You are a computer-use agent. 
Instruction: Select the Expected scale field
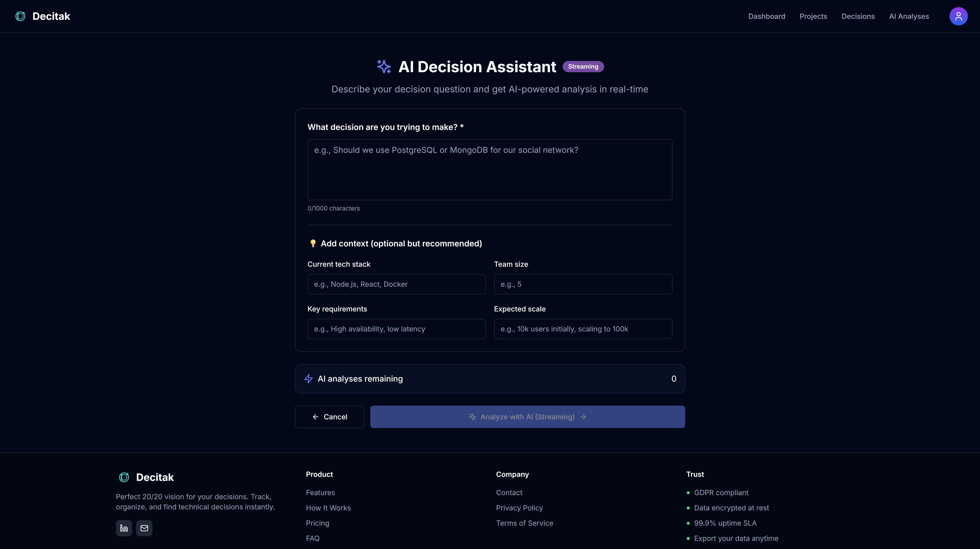[583, 329]
